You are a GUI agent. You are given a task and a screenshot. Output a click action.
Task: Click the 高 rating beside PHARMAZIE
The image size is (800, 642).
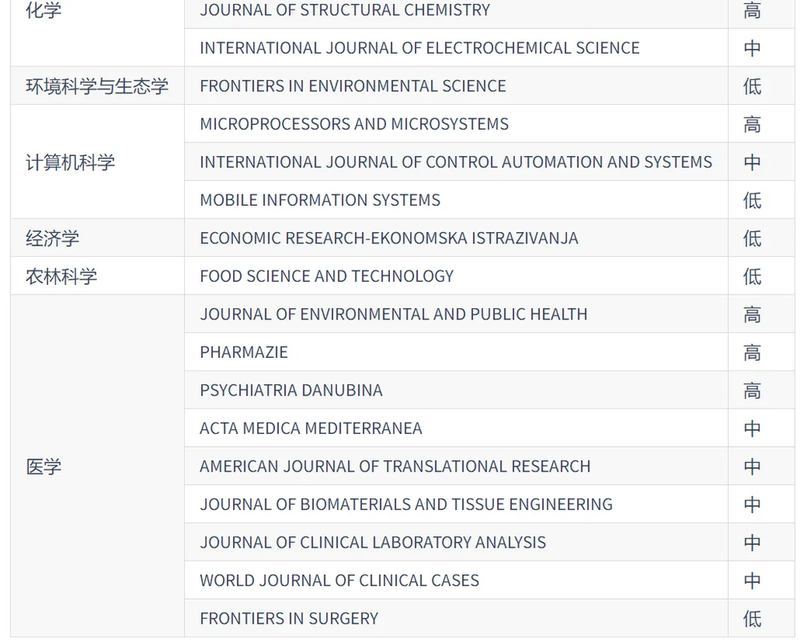point(752,352)
